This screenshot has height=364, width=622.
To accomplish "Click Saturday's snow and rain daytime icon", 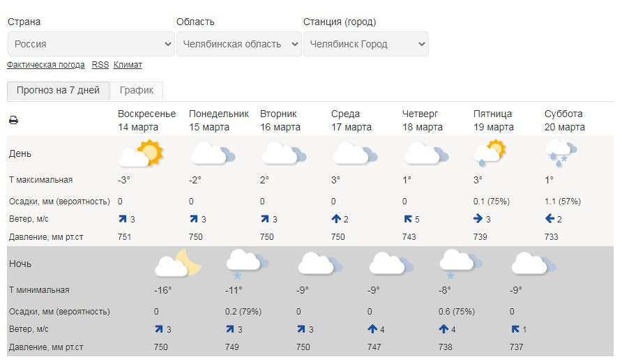I will 561,153.
